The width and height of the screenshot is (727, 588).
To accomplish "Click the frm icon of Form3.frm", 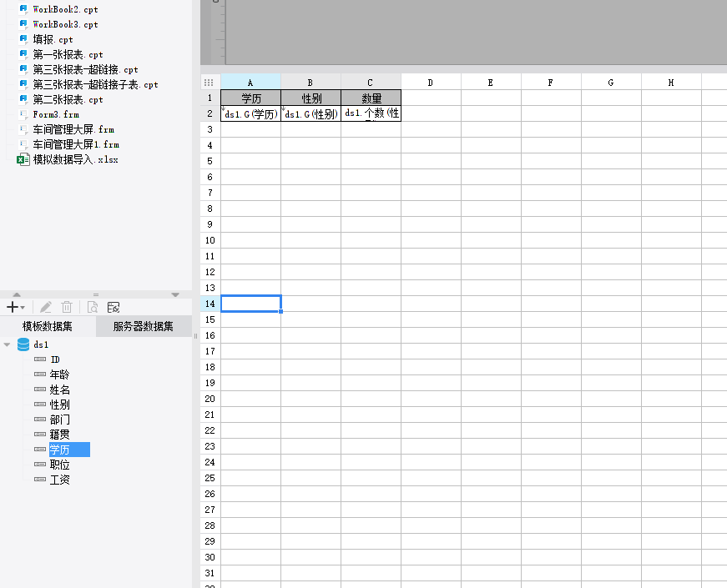I will click(x=23, y=114).
